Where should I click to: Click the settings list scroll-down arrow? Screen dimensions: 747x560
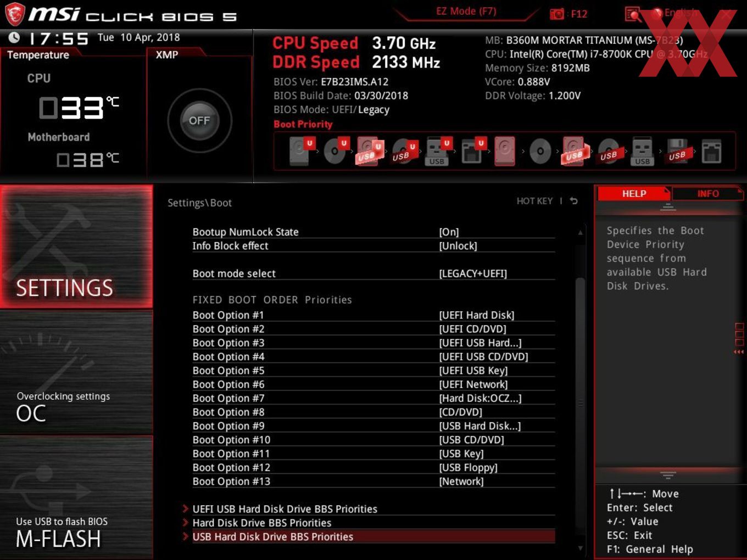tap(580, 548)
